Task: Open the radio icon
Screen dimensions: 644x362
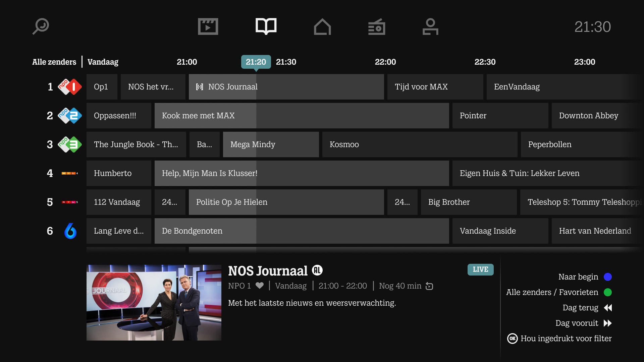Action: pyautogui.click(x=377, y=26)
